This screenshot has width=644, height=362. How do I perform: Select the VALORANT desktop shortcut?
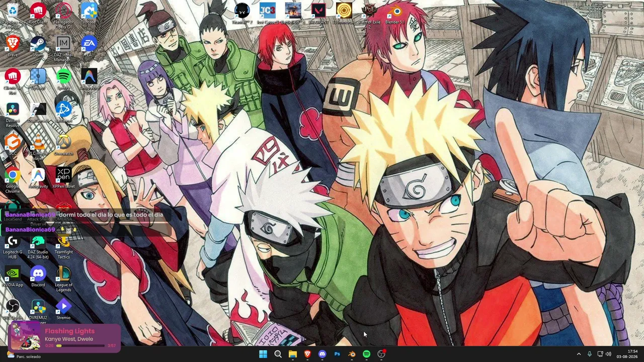tap(318, 14)
